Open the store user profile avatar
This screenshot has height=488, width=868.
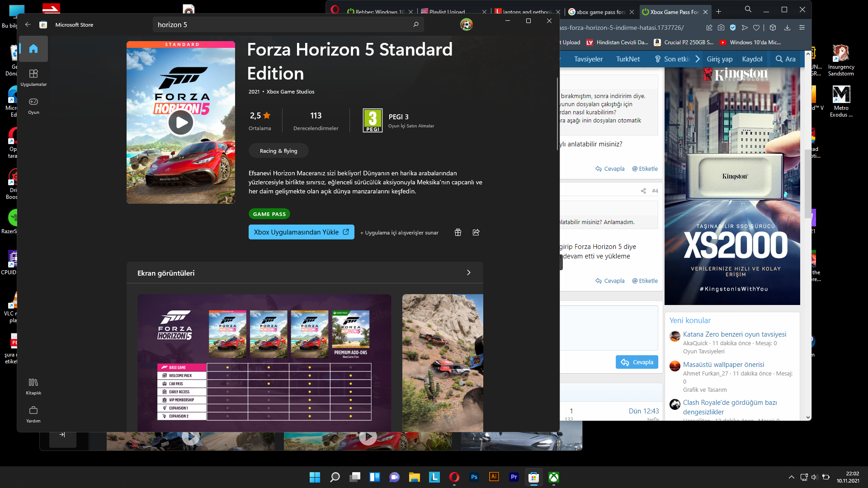pyautogui.click(x=467, y=24)
